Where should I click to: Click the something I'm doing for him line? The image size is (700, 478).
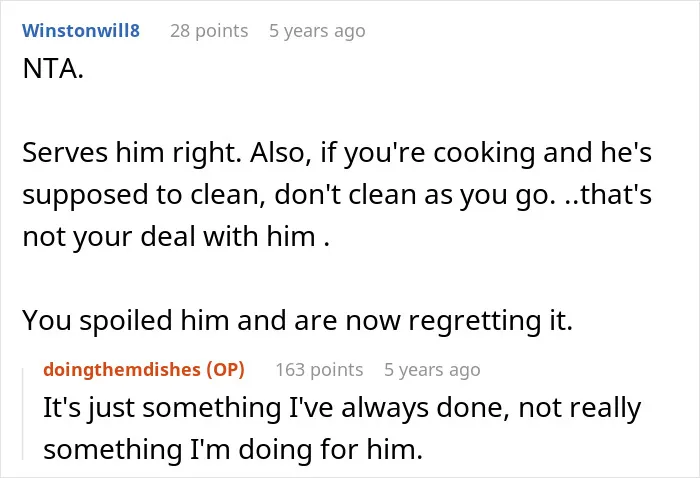point(233,449)
